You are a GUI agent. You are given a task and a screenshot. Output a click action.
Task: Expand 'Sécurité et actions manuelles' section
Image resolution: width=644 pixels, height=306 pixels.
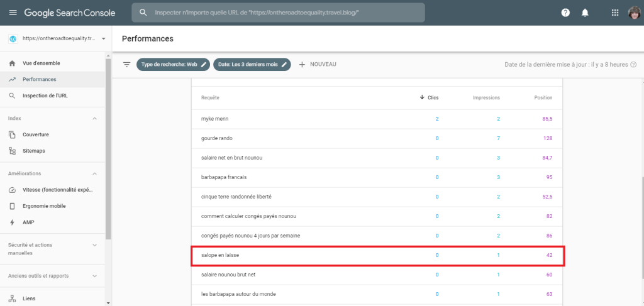pos(95,245)
